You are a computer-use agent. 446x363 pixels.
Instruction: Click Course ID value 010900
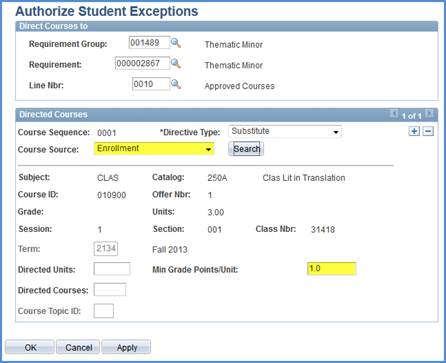coord(111,195)
